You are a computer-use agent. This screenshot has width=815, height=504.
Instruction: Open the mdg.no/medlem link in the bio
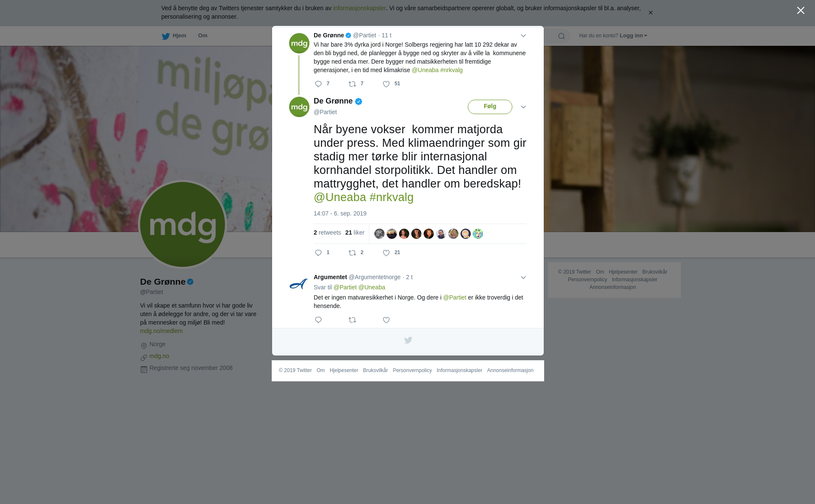click(161, 331)
